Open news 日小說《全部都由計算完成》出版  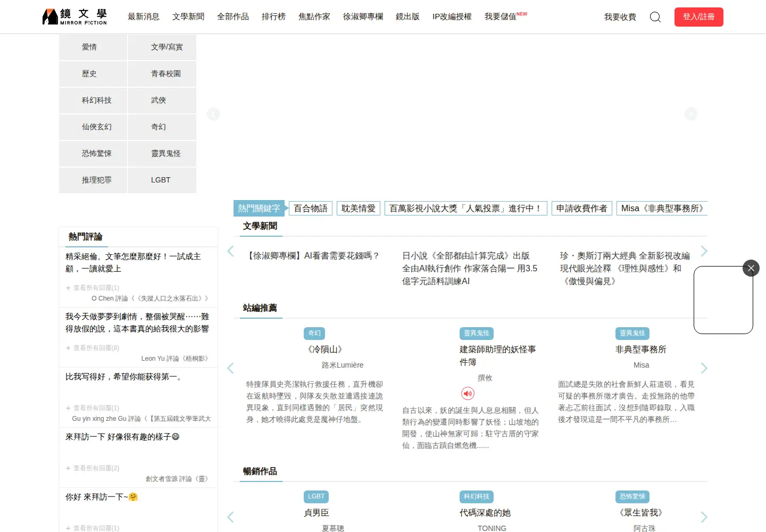(x=470, y=269)
